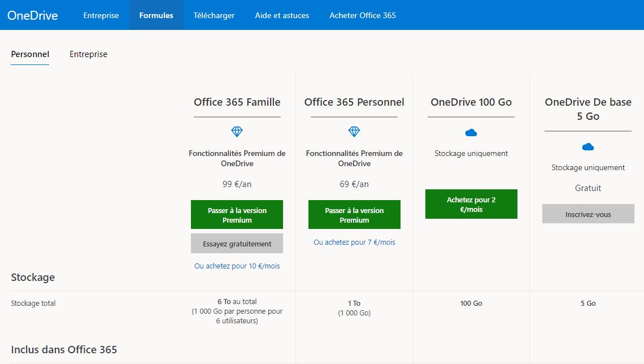
Task: Click the OneDrive De base 5 Go heading
Action: coord(588,109)
